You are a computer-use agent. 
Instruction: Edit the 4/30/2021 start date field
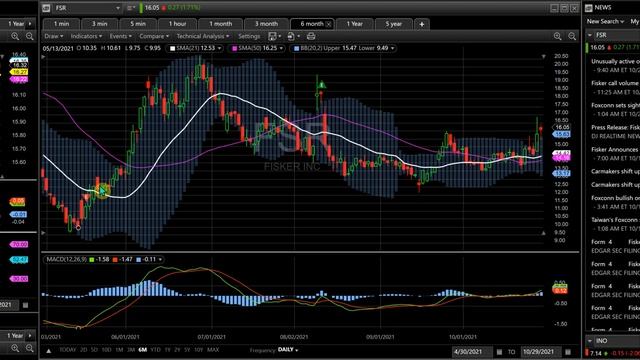click(x=473, y=351)
